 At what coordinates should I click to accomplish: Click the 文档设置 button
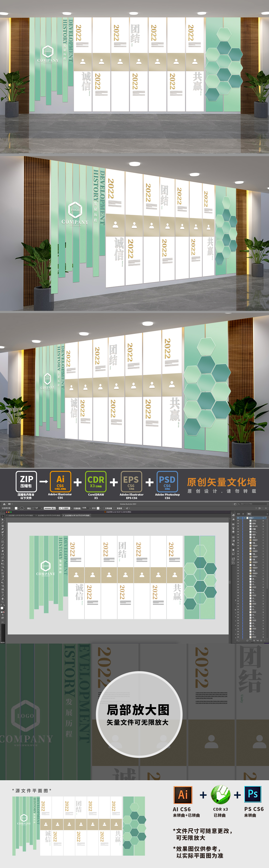click(x=108, y=508)
